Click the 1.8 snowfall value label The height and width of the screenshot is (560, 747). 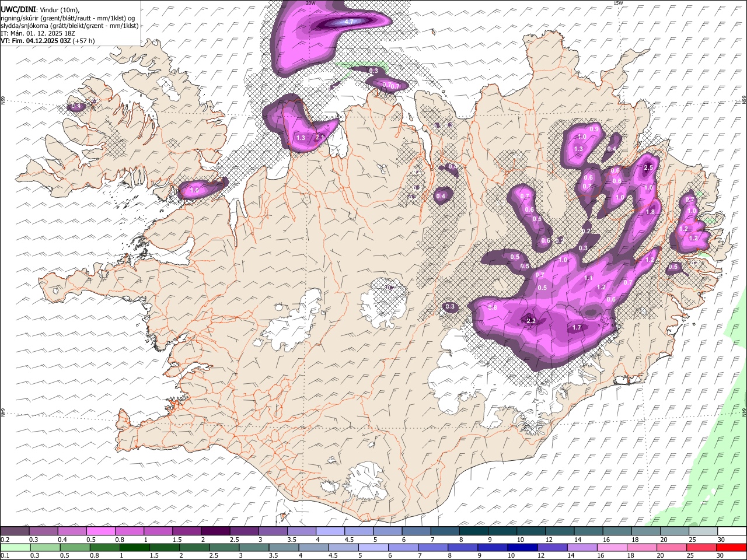point(650,212)
